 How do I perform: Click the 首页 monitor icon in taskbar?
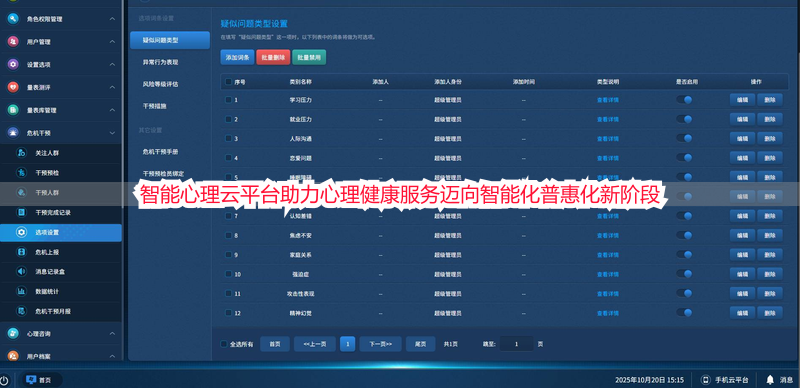[31, 380]
